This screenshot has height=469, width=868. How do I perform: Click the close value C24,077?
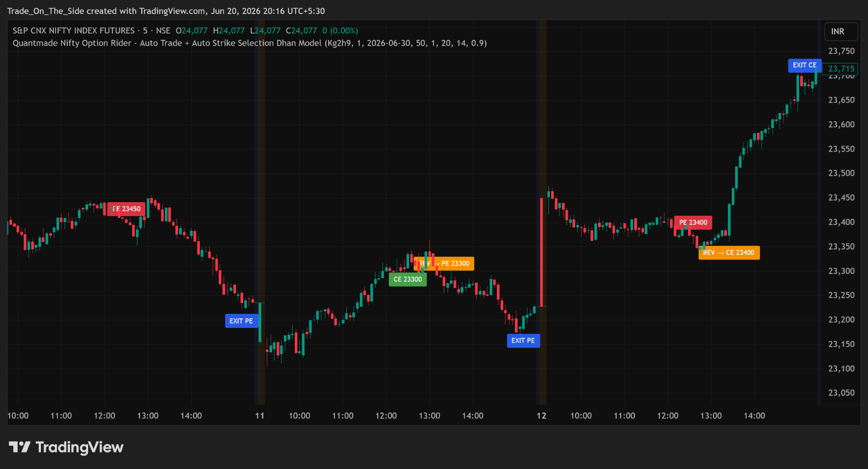(301, 31)
